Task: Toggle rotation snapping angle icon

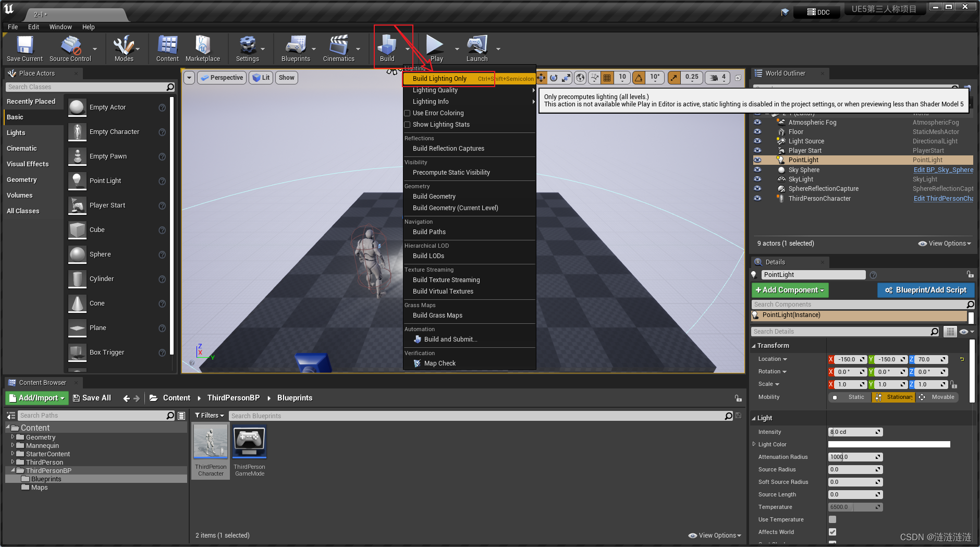Action: point(639,78)
